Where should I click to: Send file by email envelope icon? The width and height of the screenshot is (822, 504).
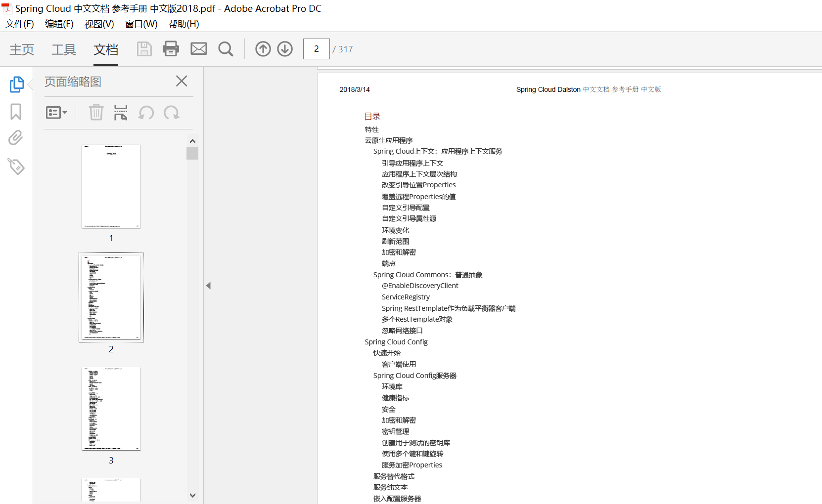(199, 49)
